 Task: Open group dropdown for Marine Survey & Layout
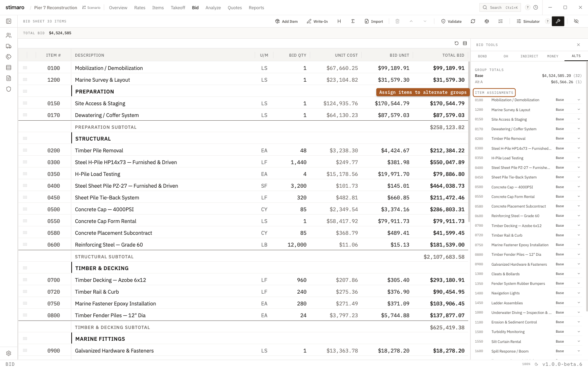(x=568, y=110)
